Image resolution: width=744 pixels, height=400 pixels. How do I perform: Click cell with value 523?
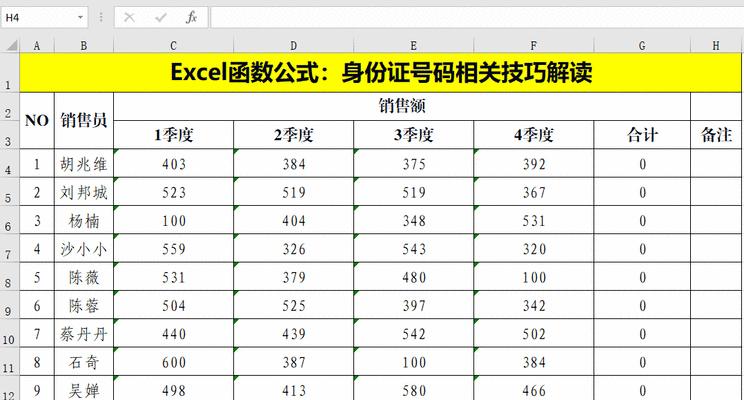pos(173,192)
